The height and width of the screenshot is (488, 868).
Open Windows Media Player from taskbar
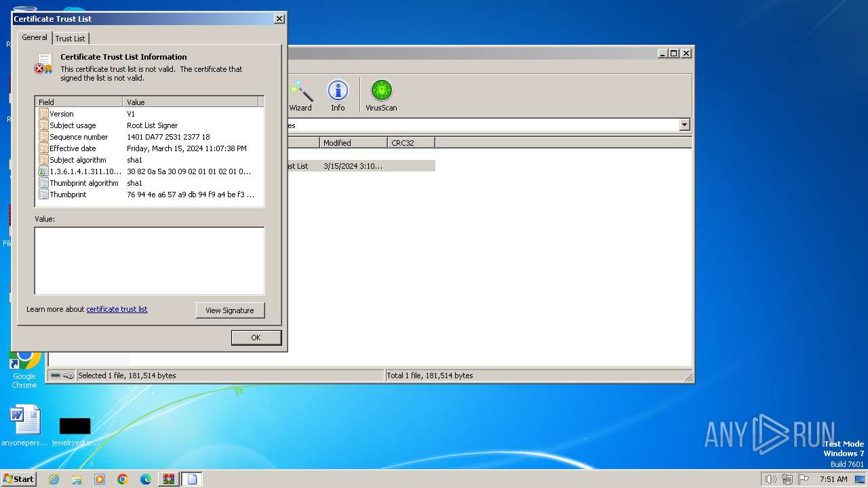pos(100,479)
